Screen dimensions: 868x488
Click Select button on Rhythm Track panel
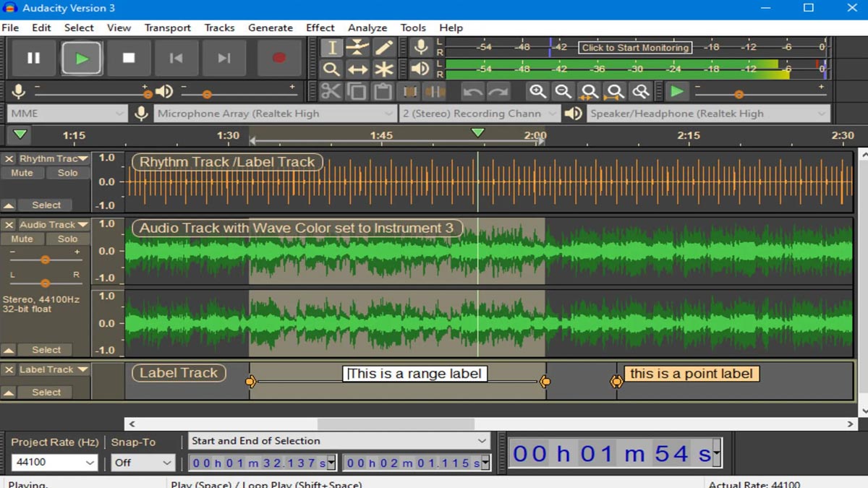46,205
